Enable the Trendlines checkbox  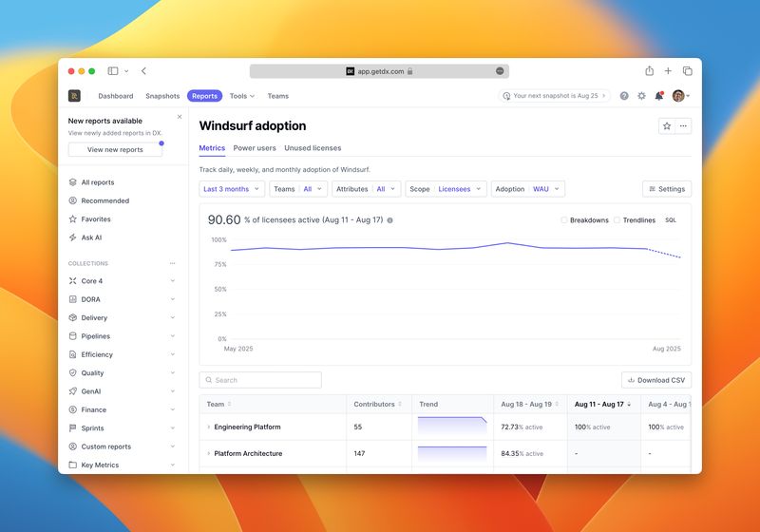coord(617,220)
